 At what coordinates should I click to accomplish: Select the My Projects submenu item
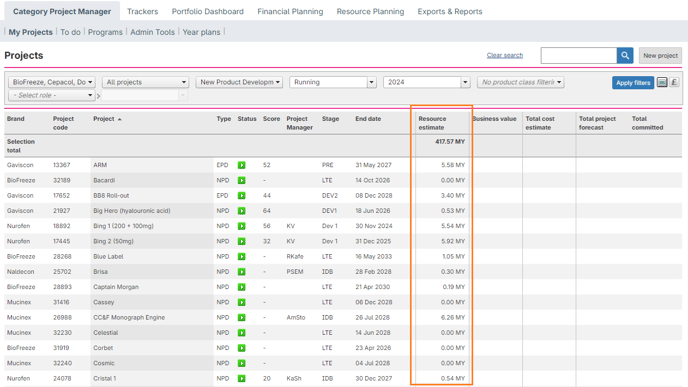click(x=30, y=32)
